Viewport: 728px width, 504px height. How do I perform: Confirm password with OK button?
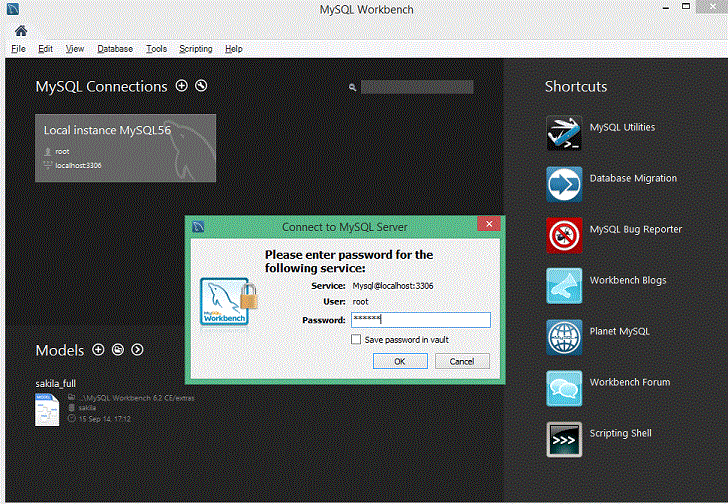click(x=400, y=361)
